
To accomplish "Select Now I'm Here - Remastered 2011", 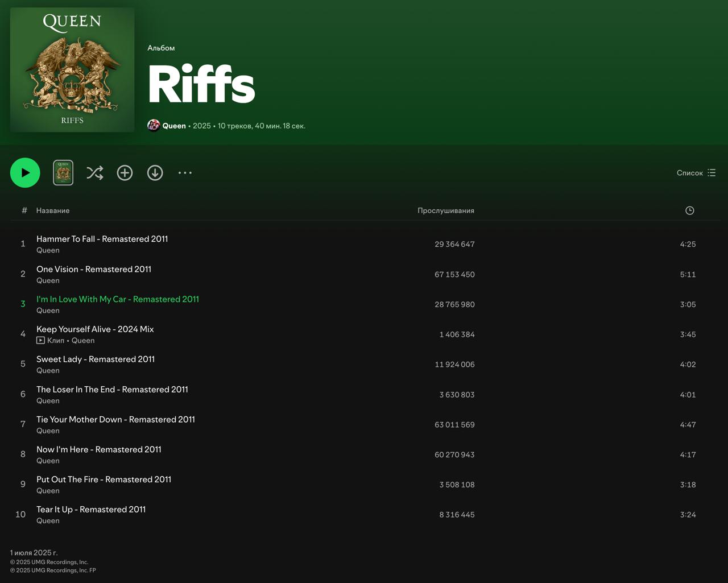I will [x=99, y=449].
